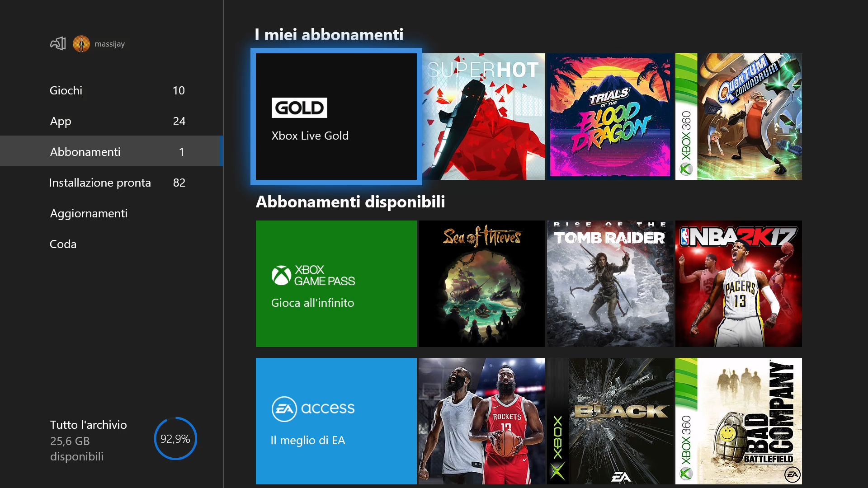Select the Xbox Game Pass subscription

pyautogui.click(x=335, y=283)
